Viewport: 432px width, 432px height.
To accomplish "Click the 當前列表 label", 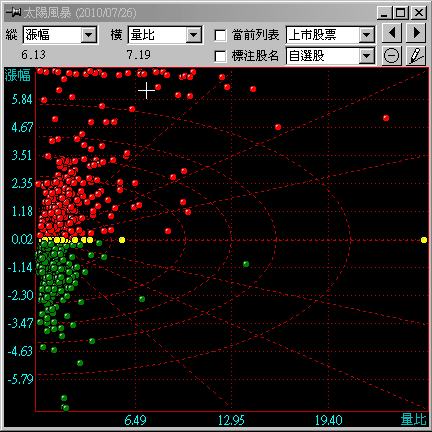I will click(255, 35).
